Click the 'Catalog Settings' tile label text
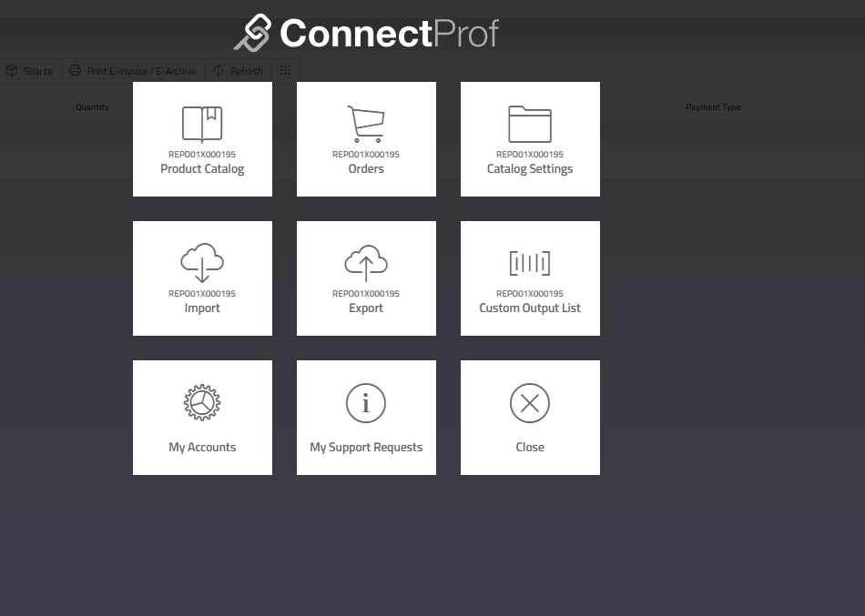Image resolution: width=865 pixels, height=616 pixels. [530, 169]
